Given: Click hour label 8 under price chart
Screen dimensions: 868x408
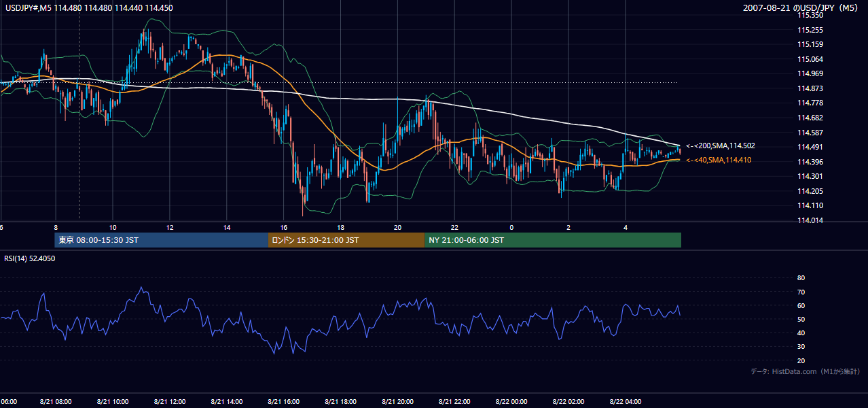Looking at the screenshot, I should click(x=56, y=227).
